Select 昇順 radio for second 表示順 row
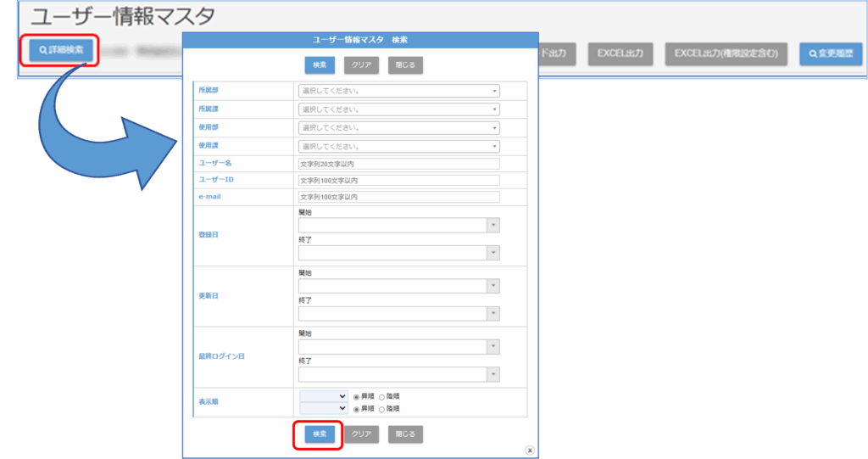The image size is (868, 459). [356, 408]
